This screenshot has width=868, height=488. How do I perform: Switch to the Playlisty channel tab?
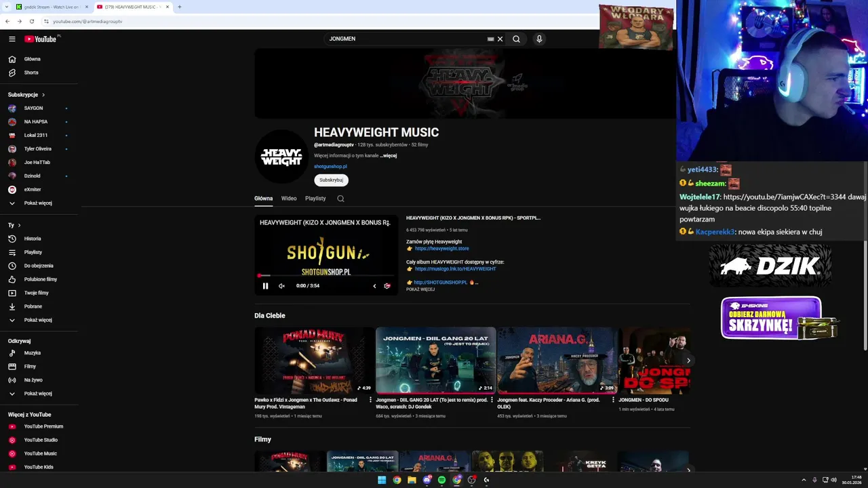coord(315,199)
